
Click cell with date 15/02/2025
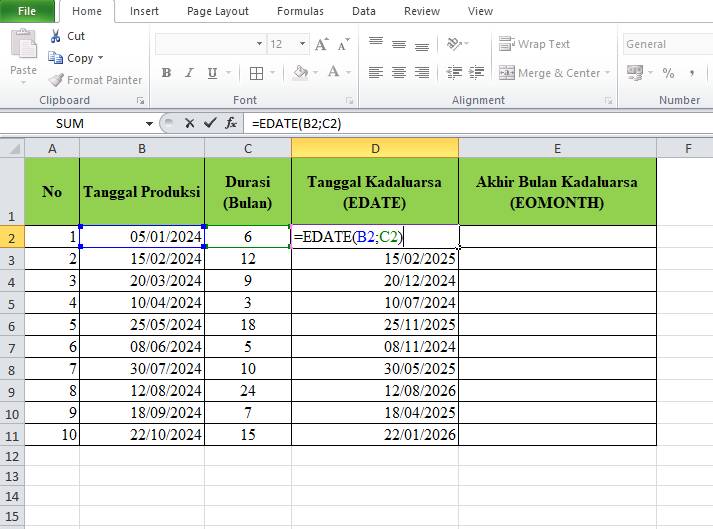pos(375,259)
